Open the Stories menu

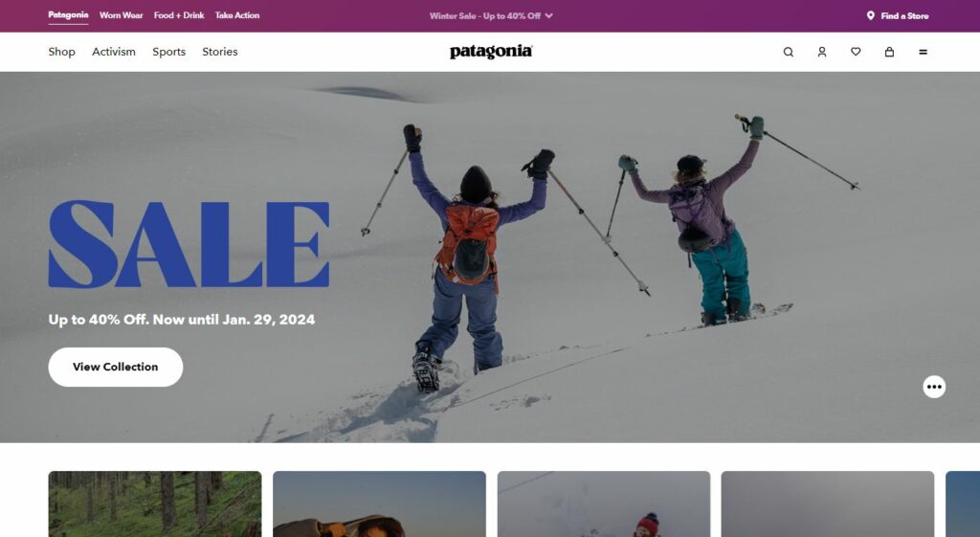[220, 52]
